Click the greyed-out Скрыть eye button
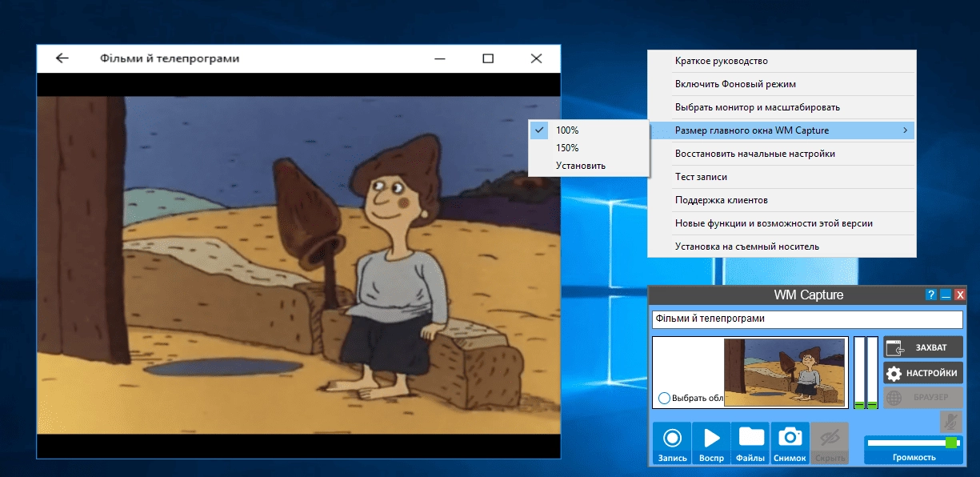980x477 pixels. coord(830,443)
